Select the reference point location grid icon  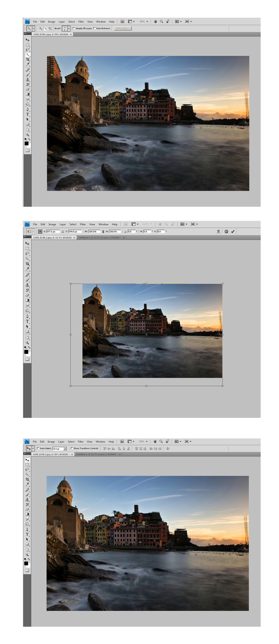pyautogui.click(x=40, y=231)
